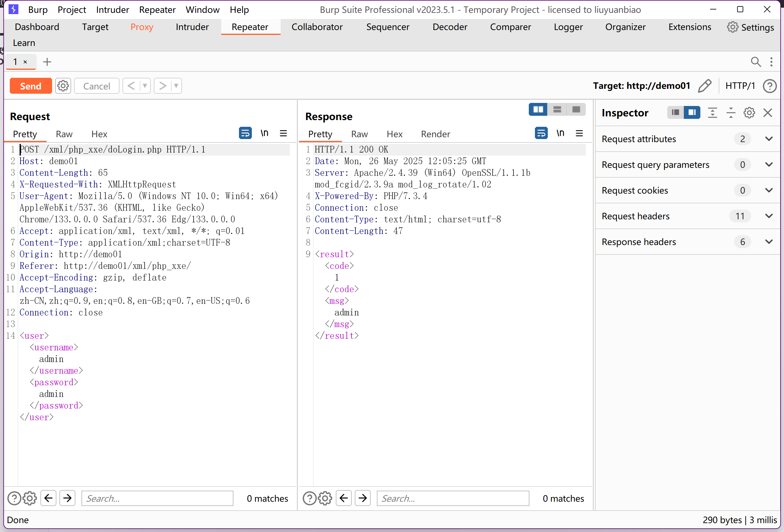This screenshot has width=784, height=532.
Task: Toggle line wrap in Request panel
Action: pyautogui.click(x=245, y=133)
